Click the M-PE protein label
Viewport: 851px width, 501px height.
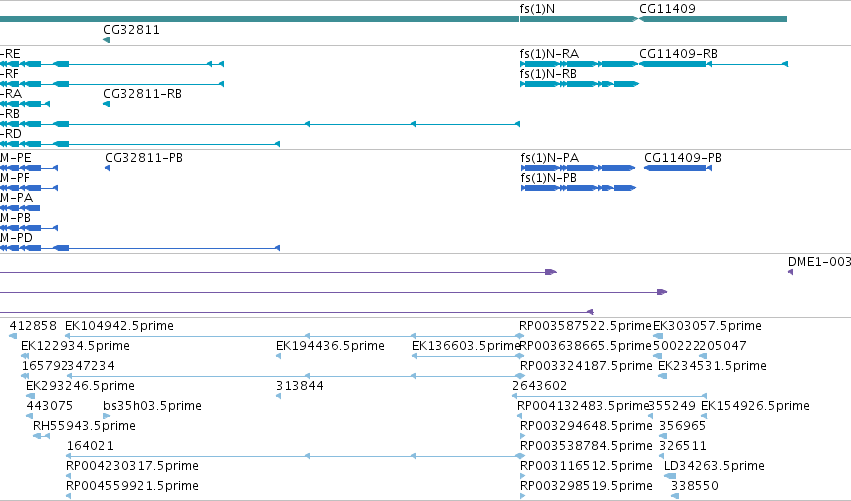click(x=16, y=158)
